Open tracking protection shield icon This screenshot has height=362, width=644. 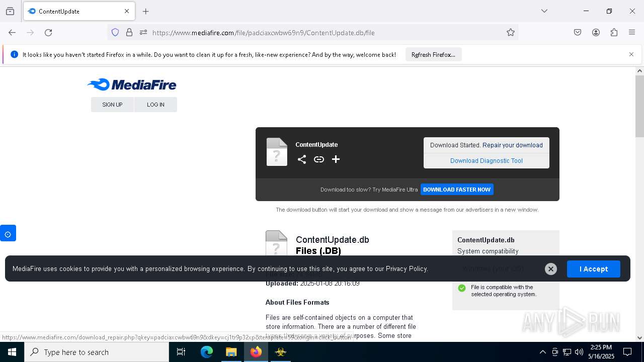[x=115, y=33]
